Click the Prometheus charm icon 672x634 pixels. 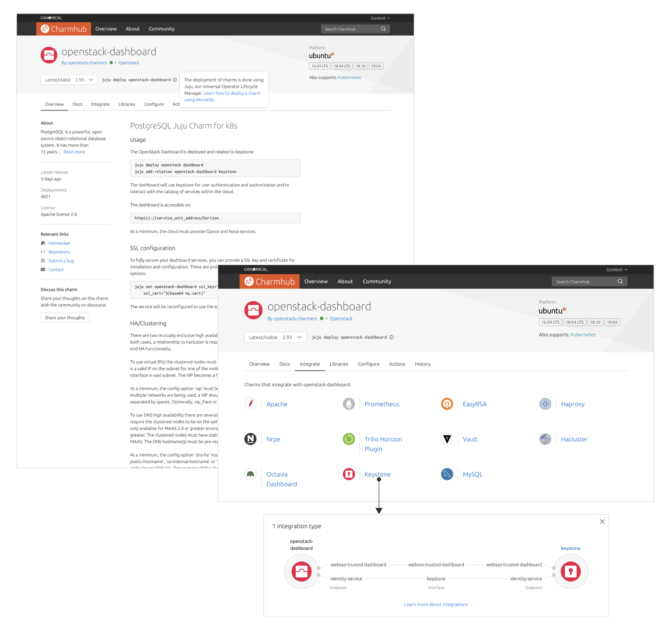349,404
